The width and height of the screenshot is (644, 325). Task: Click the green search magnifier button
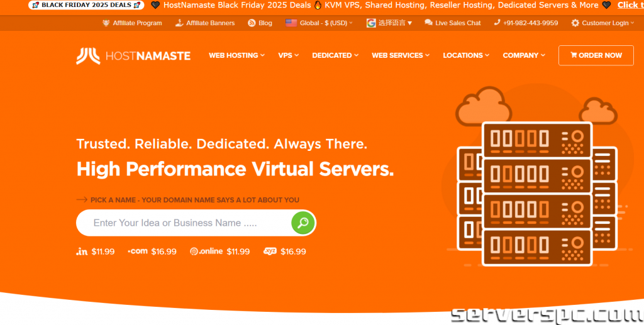(x=303, y=223)
